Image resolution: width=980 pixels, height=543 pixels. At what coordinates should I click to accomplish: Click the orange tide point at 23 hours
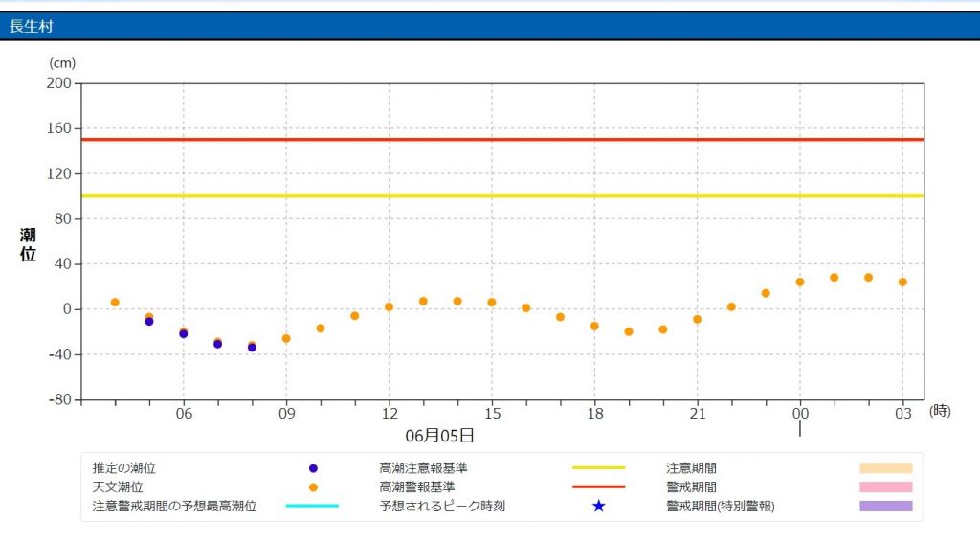[x=766, y=293]
